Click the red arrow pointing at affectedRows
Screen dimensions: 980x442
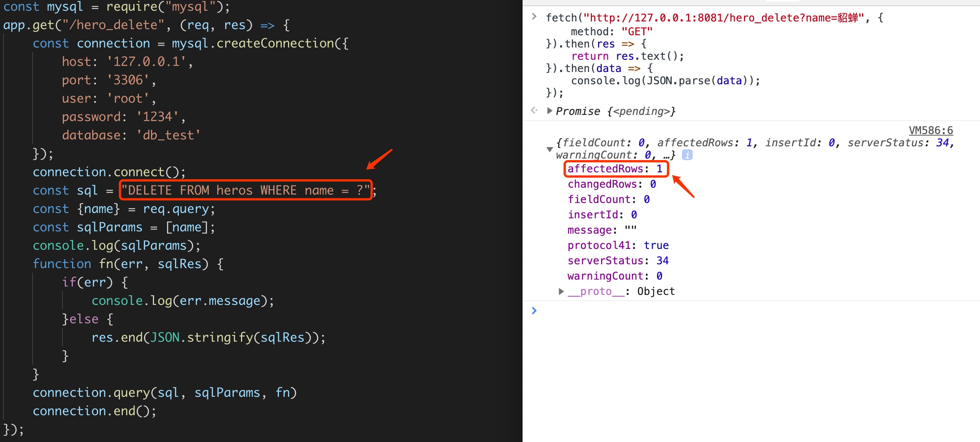pos(683,186)
